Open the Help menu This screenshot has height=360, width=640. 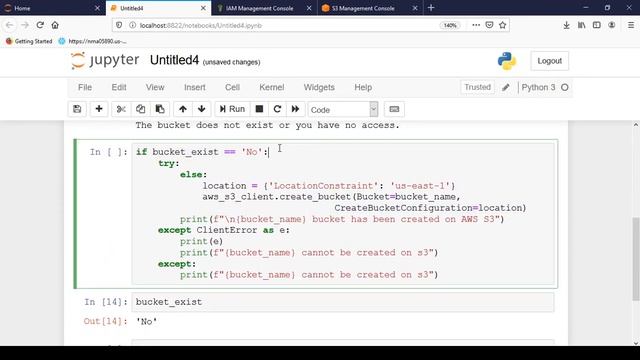click(x=363, y=87)
